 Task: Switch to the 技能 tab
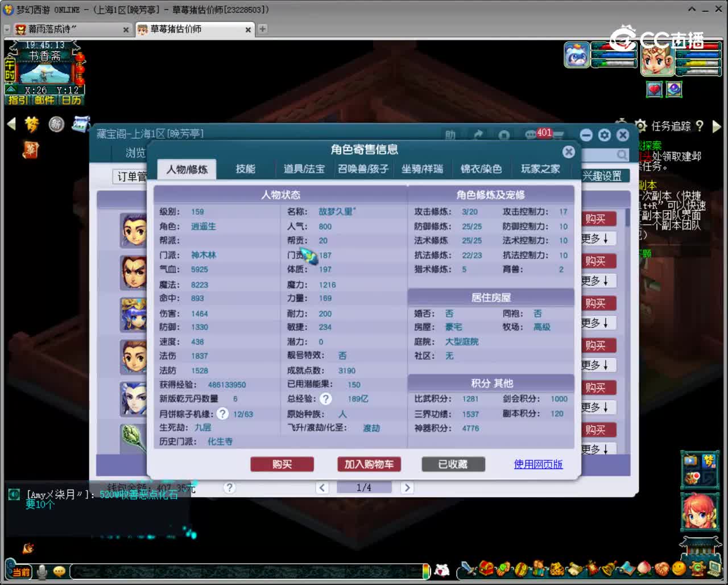(246, 168)
